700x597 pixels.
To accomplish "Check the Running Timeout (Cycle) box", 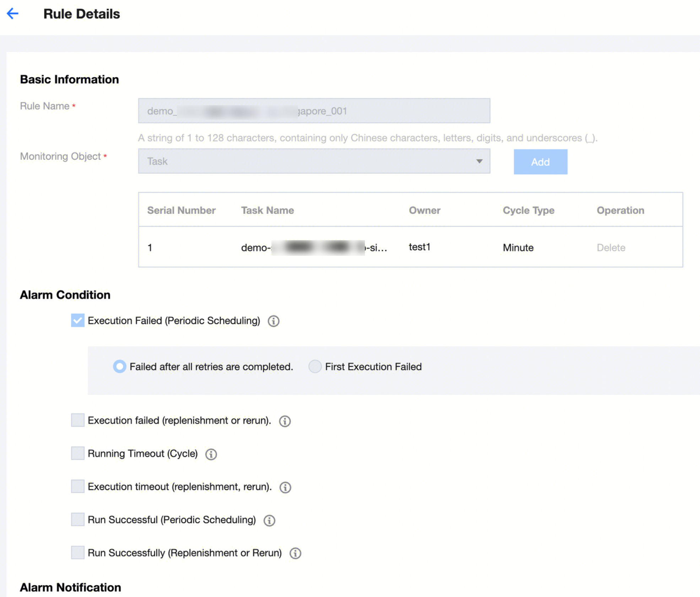I will point(77,453).
